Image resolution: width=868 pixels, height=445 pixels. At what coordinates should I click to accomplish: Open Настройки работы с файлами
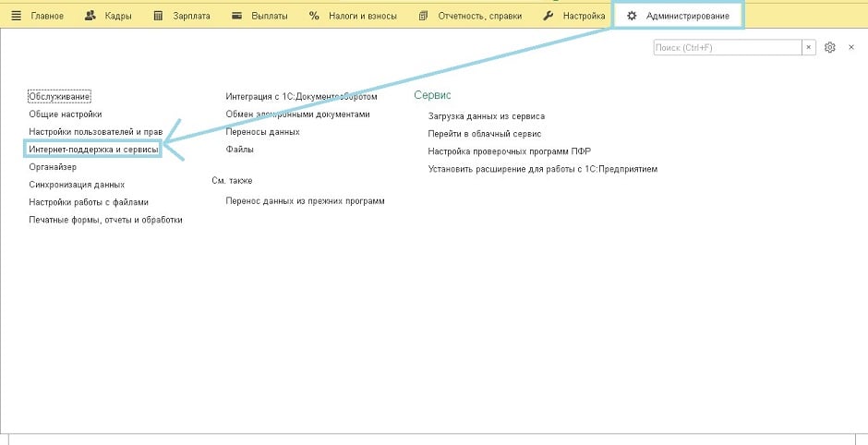pos(89,202)
